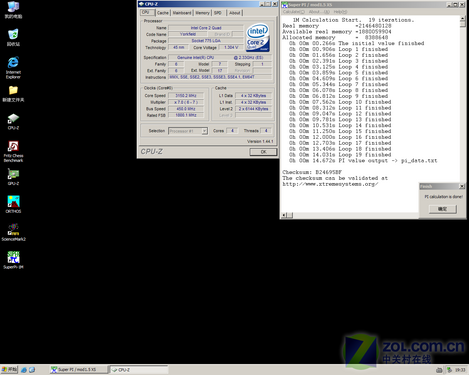Screen dimensions: 469x375
Task: Click the Core Speed value field
Action: coord(186,96)
